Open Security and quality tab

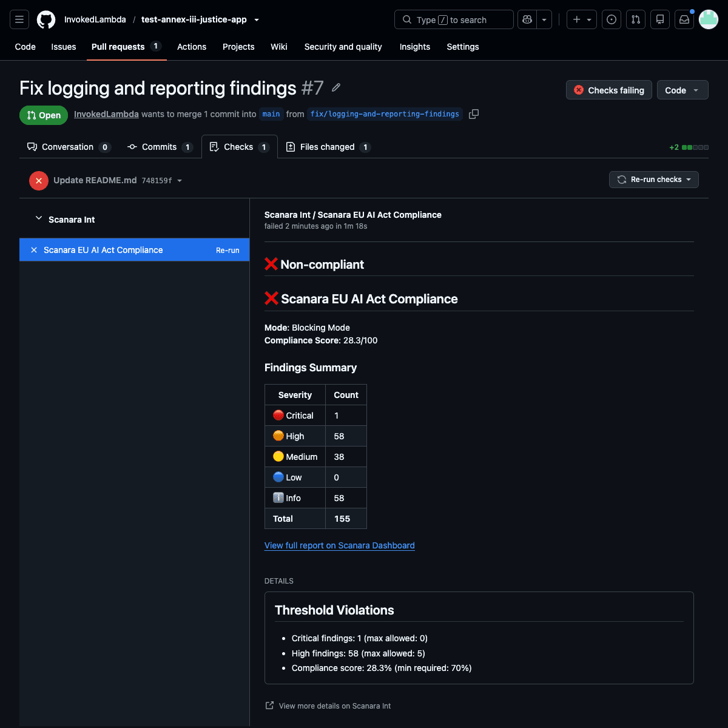(x=343, y=47)
